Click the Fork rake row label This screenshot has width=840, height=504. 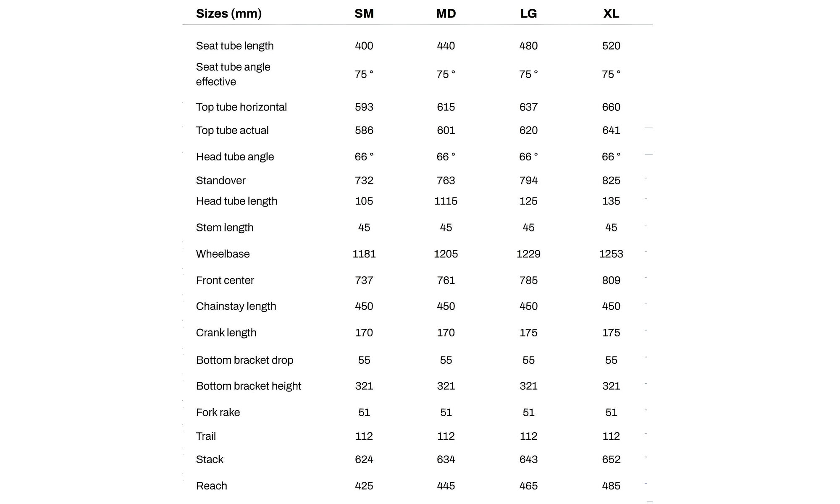point(218,412)
